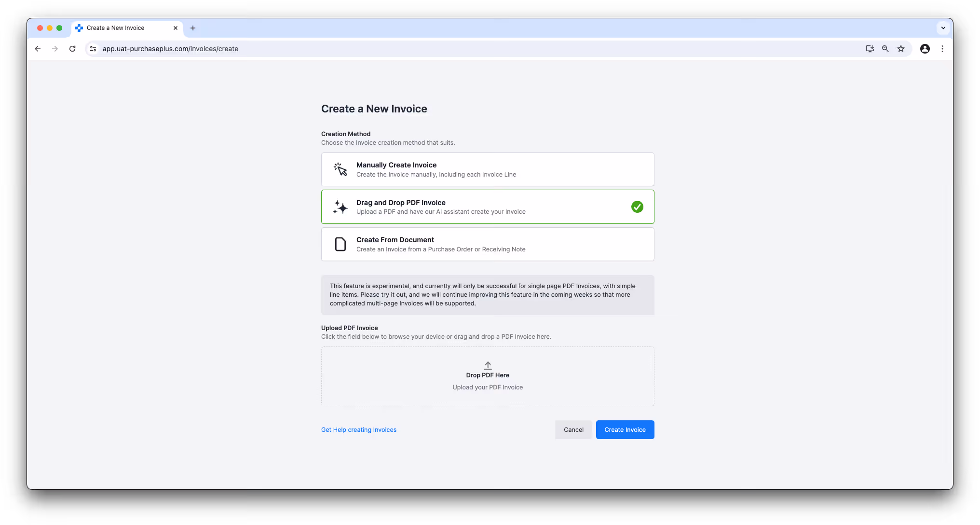The image size is (980, 525).
Task: View site information icon in address bar
Action: click(x=94, y=49)
